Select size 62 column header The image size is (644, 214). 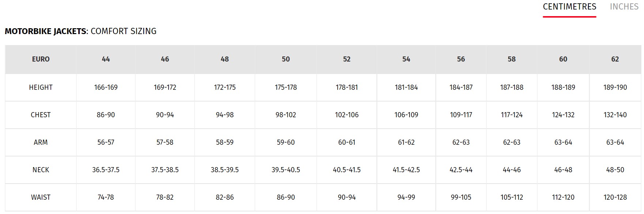pyautogui.click(x=615, y=59)
